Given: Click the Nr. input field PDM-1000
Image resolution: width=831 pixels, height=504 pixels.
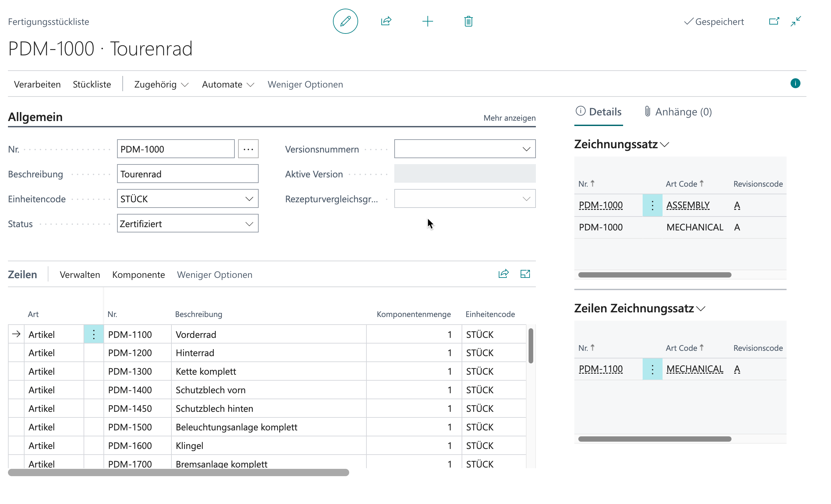Looking at the screenshot, I should click(175, 149).
